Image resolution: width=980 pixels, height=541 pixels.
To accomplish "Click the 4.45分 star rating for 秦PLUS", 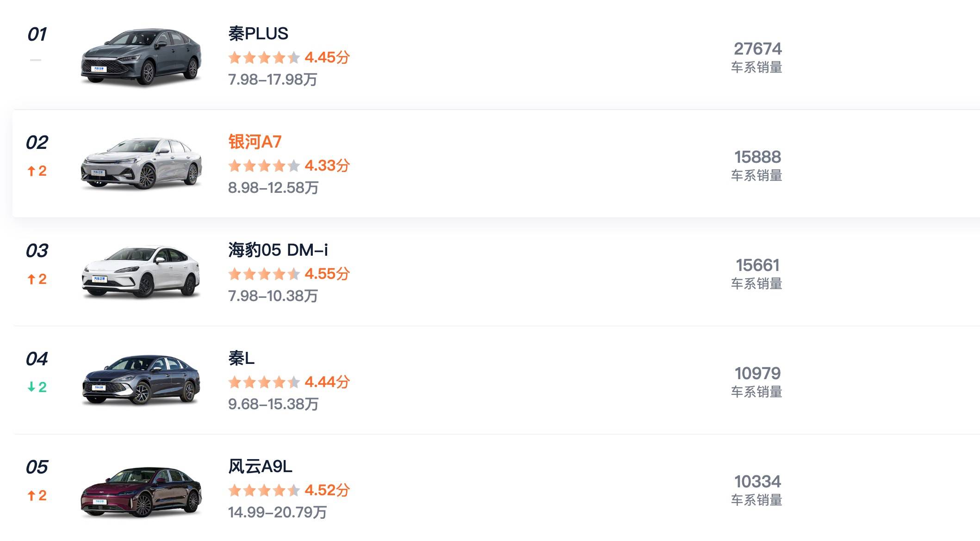I will tap(289, 58).
